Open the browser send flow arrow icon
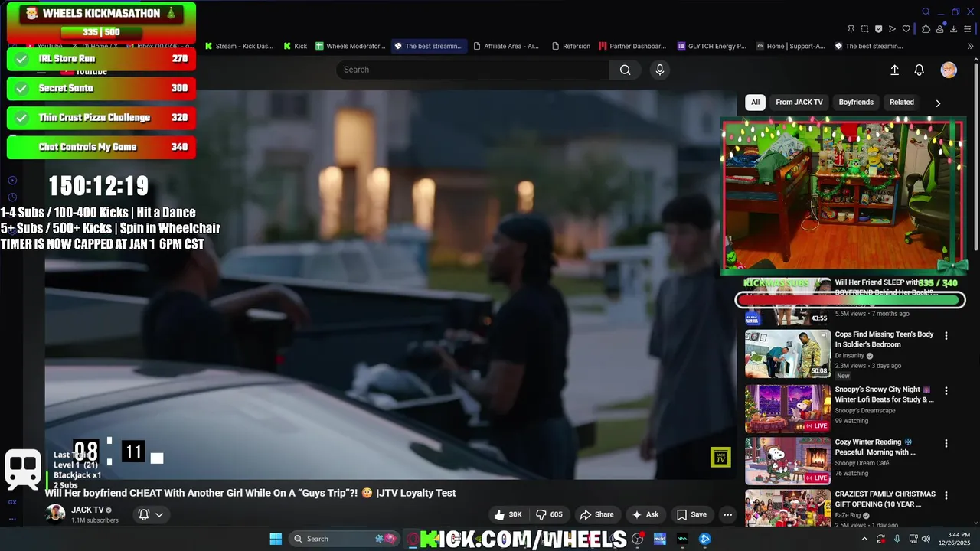The image size is (980, 551). coord(892,29)
